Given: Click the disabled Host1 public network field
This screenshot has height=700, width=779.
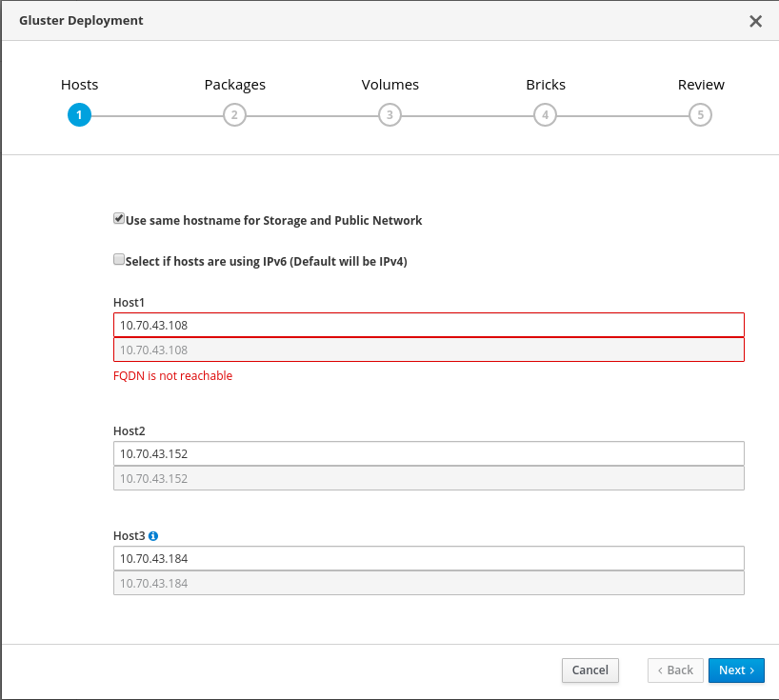Looking at the screenshot, I should click(x=429, y=350).
